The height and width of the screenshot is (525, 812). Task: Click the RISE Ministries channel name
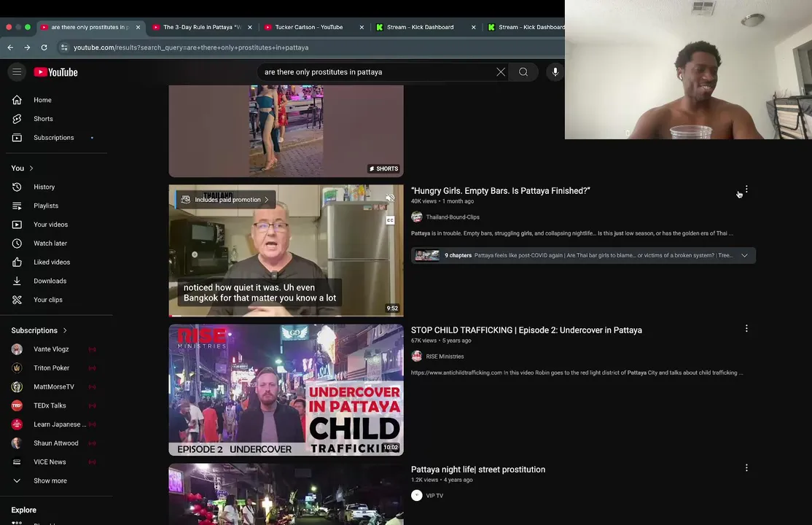[x=445, y=357]
